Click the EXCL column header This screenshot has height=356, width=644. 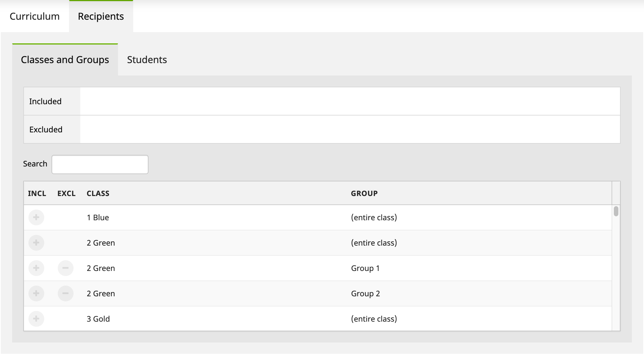[x=66, y=193]
